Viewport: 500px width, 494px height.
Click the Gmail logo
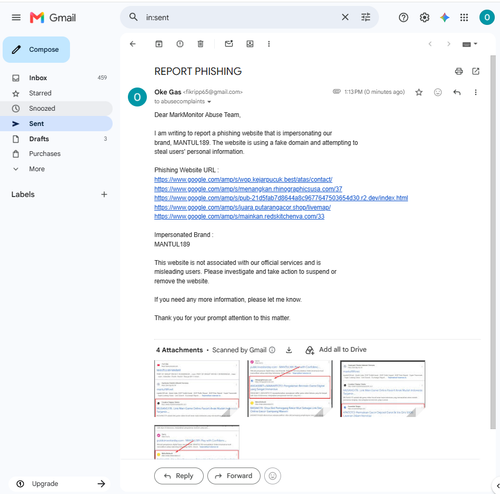coord(53,17)
